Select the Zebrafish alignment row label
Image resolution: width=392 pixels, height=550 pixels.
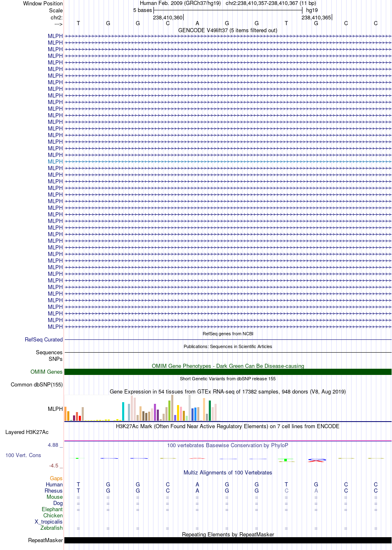click(x=52, y=528)
